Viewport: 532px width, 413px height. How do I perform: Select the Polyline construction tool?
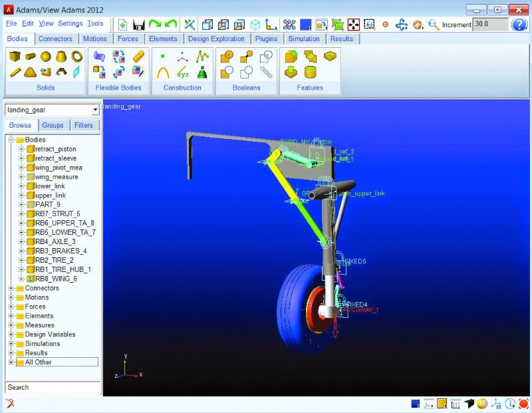point(202,57)
